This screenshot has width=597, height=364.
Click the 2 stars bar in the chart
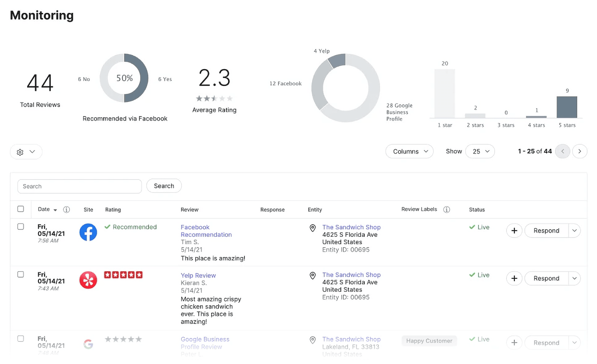click(475, 116)
